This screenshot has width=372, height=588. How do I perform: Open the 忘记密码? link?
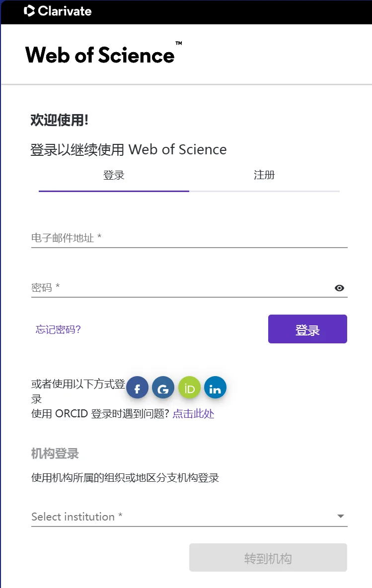pyautogui.click(x=58, y=329)
